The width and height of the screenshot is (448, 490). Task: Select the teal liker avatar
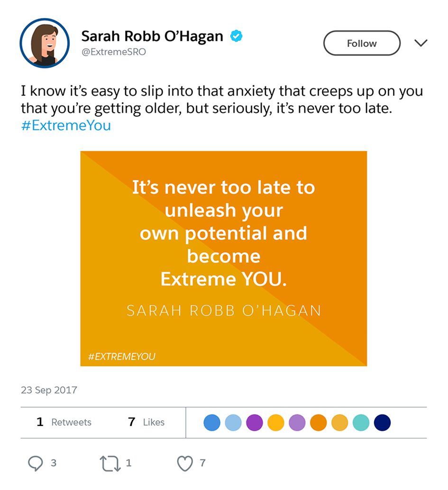[361, 423]
